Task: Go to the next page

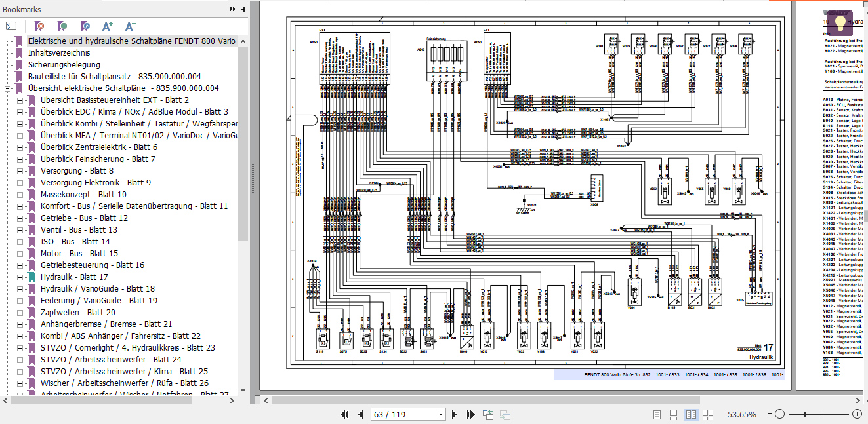Action: (x=454, y=414)
